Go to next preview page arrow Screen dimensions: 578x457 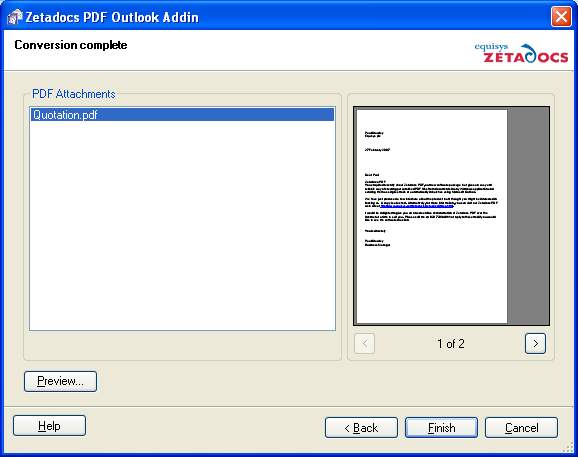(x=535, y=343)
